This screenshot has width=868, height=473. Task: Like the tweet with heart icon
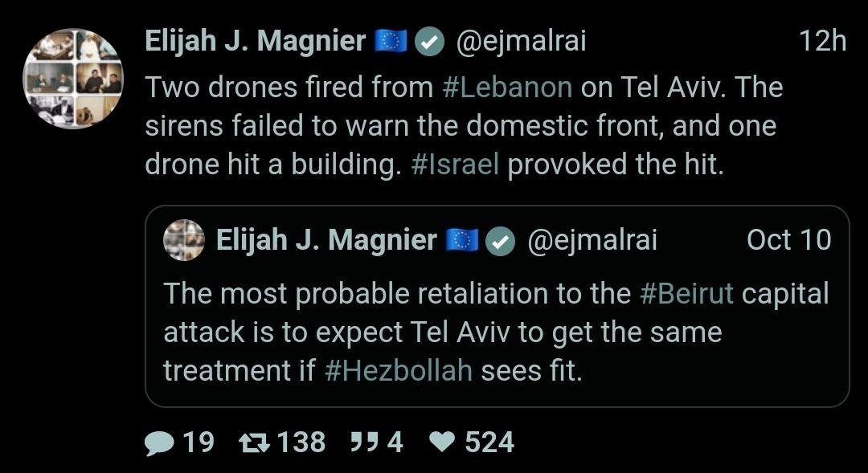point(442,442)
